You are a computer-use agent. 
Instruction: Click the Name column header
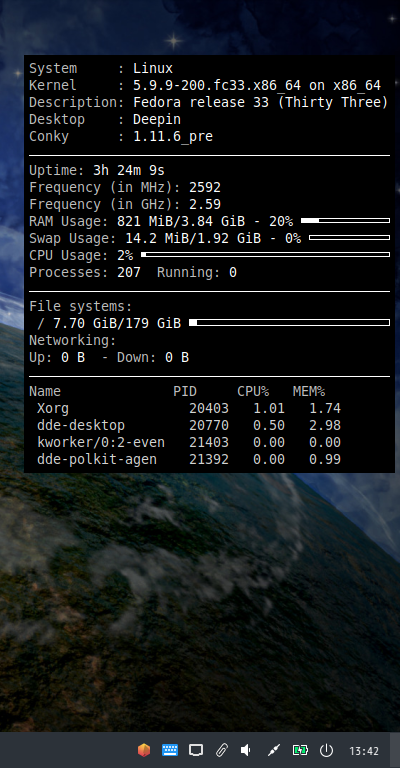pos(45,391)
